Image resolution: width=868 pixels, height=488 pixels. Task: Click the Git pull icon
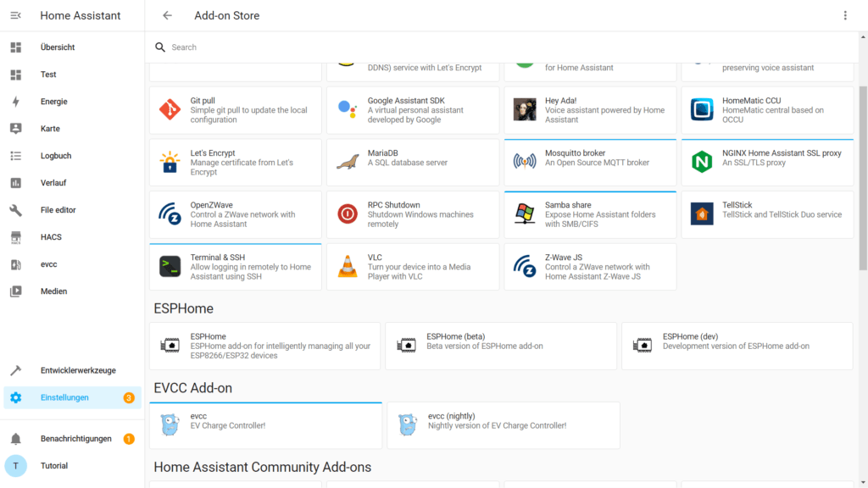click(x=170, y=108)
